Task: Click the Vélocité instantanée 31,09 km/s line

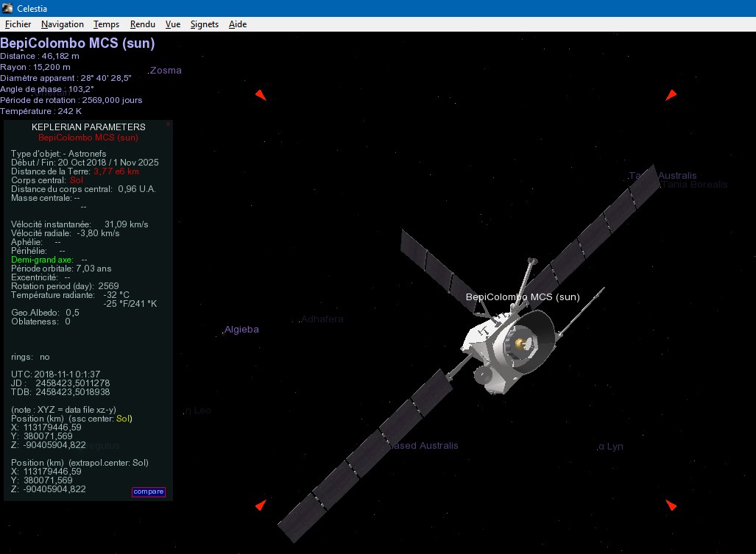Action: [x=80, y=224]
